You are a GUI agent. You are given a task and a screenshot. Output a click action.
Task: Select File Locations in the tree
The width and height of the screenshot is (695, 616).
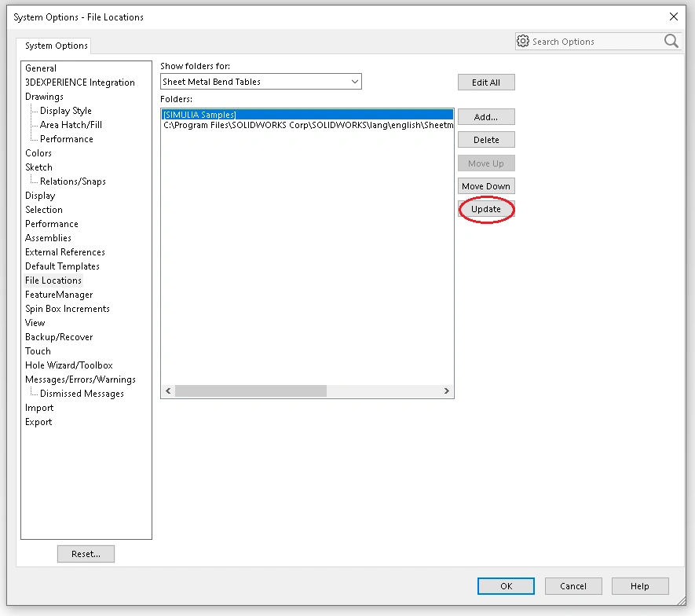tap(53, 280)
